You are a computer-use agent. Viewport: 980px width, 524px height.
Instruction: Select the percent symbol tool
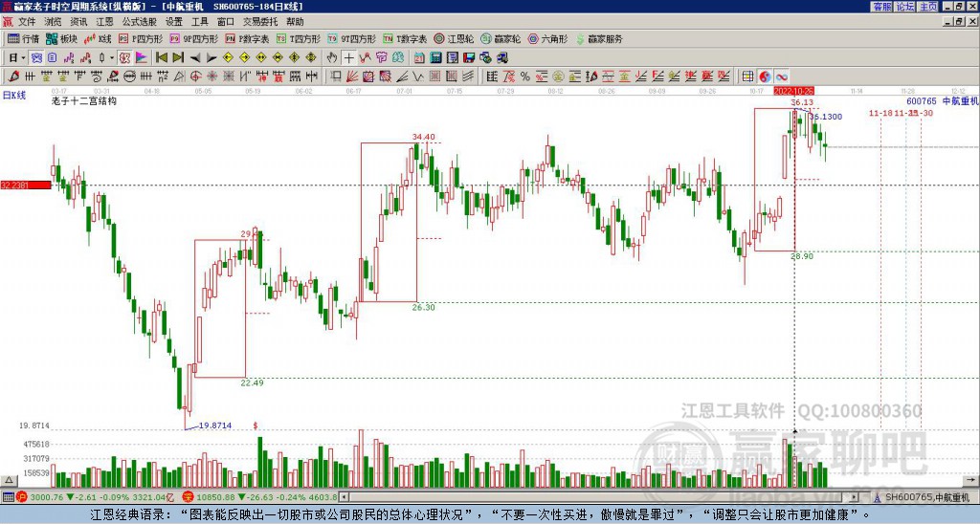[x=525, y=76]
